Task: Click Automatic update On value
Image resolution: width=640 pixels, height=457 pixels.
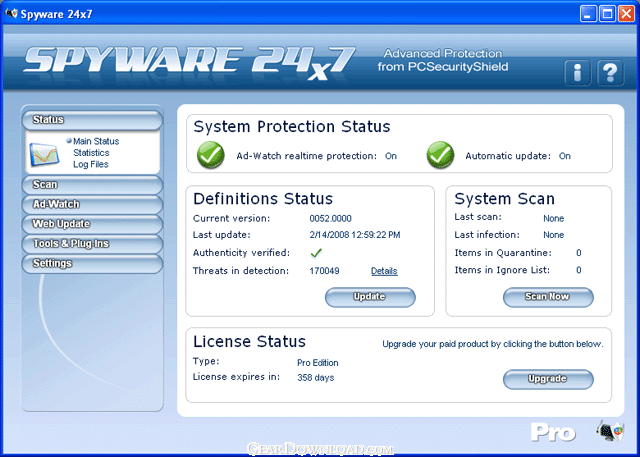Action: [x=564, y=156]
